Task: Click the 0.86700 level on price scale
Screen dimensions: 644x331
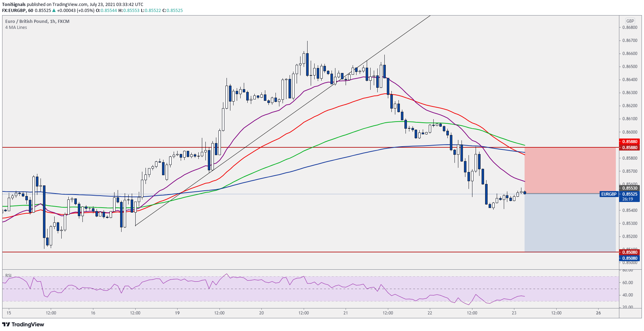Action: click(x=630, y=41)
